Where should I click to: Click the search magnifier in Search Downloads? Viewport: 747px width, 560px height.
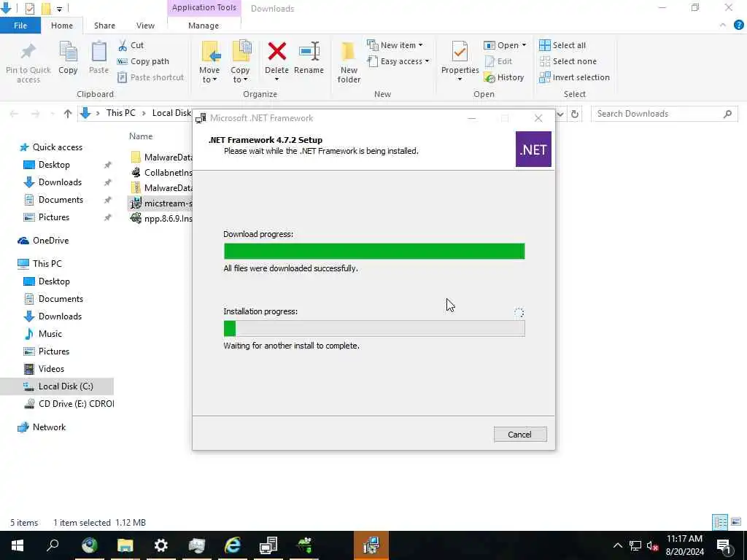pos(727,114)
